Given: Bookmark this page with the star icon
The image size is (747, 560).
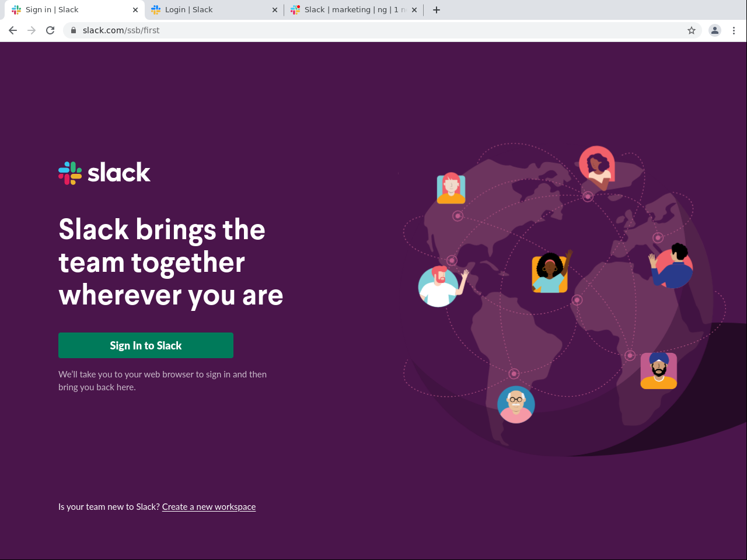Looking at the screenshot, I should (x=692, y=30).
